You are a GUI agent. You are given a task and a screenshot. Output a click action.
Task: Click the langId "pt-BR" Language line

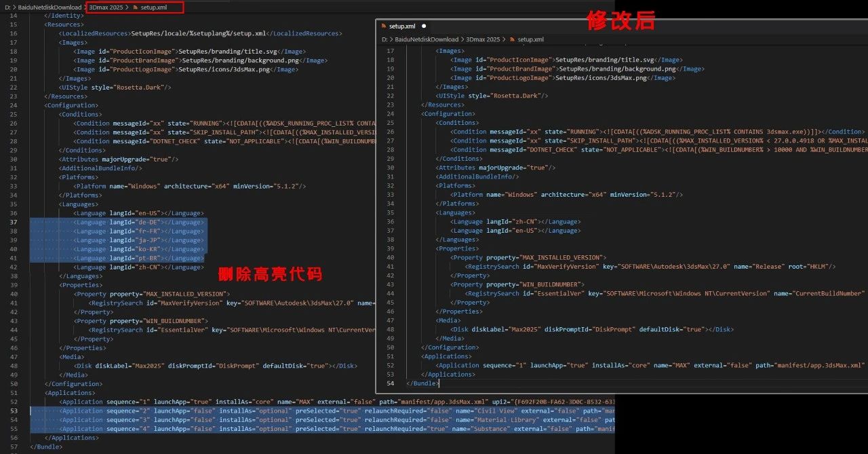click(x=138, y=258)
